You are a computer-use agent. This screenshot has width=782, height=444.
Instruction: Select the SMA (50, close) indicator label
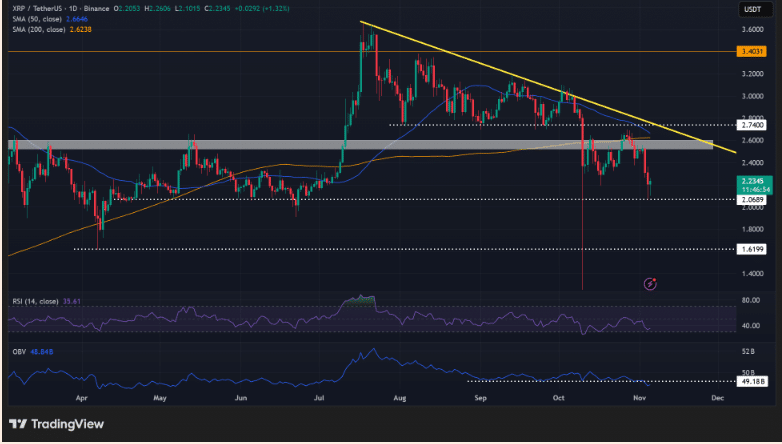coord(37,19)
